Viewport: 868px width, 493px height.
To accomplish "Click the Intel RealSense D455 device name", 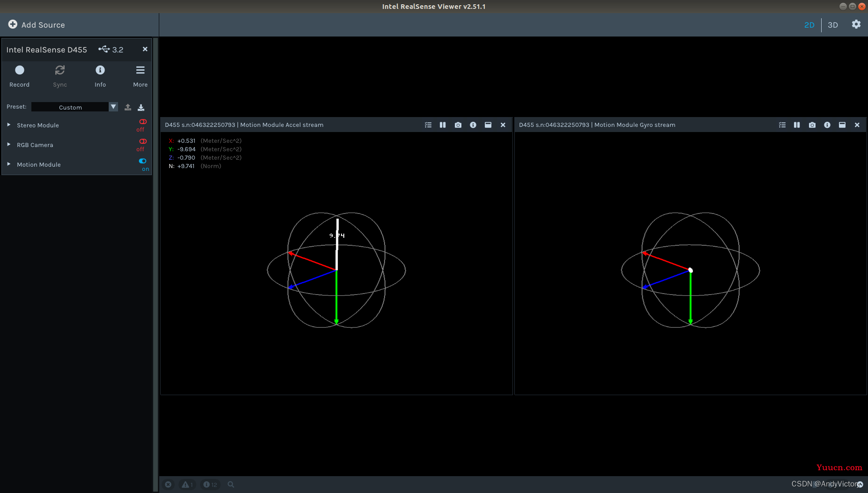I will (47, 50).
